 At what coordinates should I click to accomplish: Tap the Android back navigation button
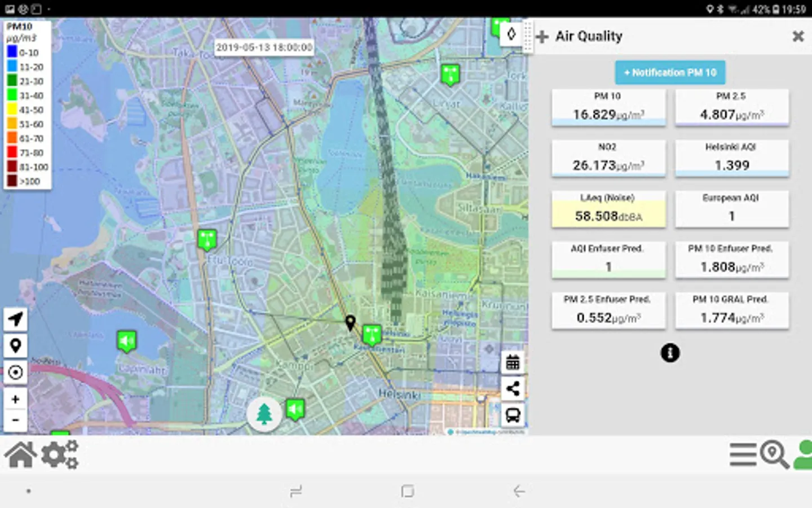(519, 491)
